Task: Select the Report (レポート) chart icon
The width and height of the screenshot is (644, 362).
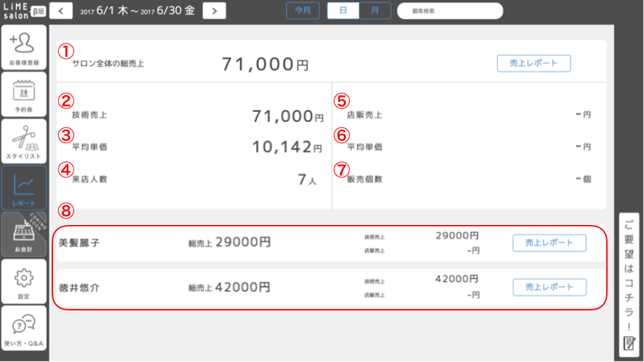Action: tap(24, 187)
